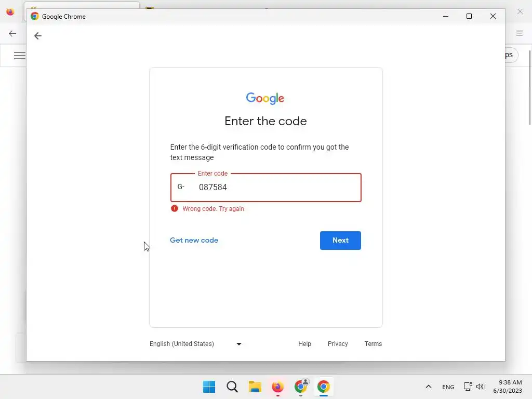Open the network icon in the system tray

point(468,387)
